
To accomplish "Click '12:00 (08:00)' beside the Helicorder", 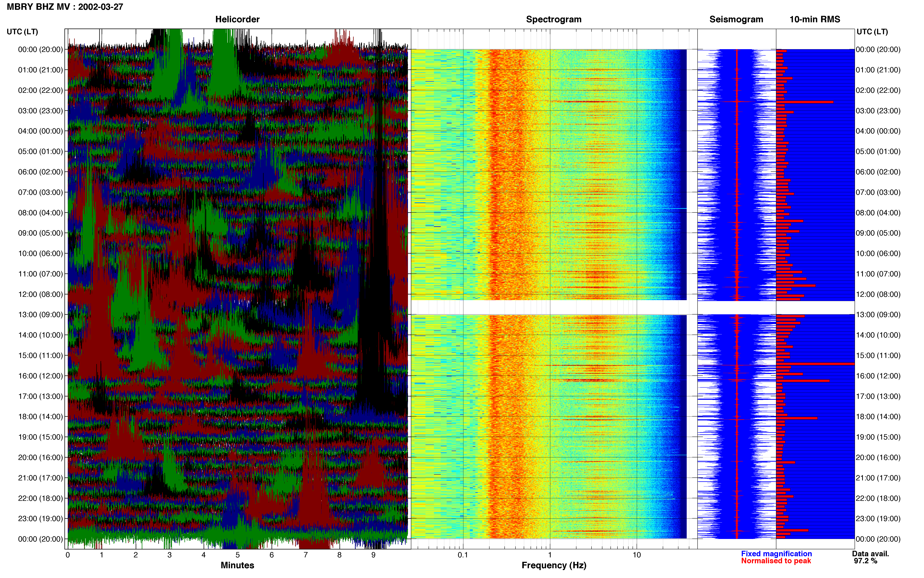I will [x=41, y=294].
